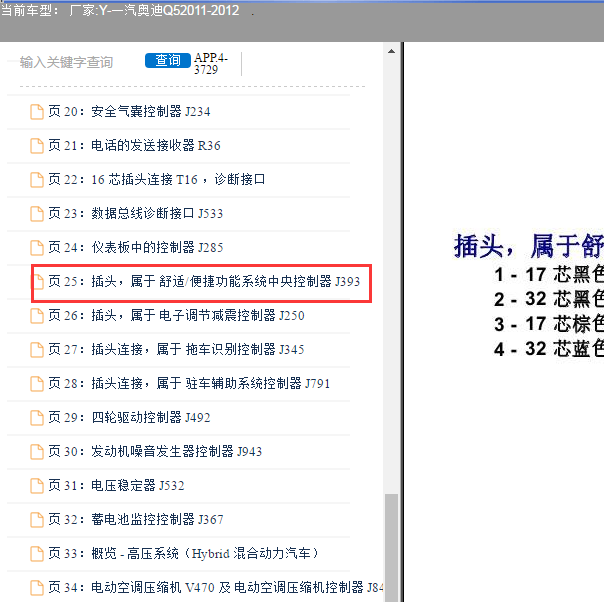Viewport: 604px width, 602px height.
Task: Click the document icon beside 页 33
Action: click(x=37, y=554)
